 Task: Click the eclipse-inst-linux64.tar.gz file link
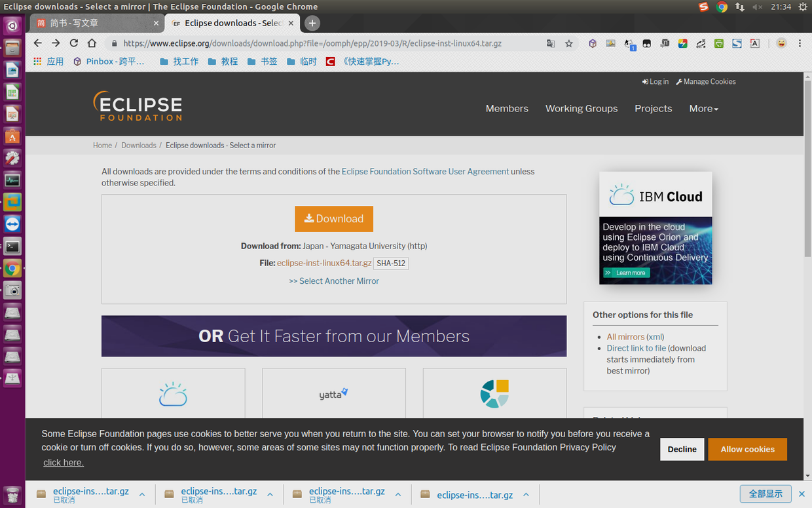(x=324, y=263)
